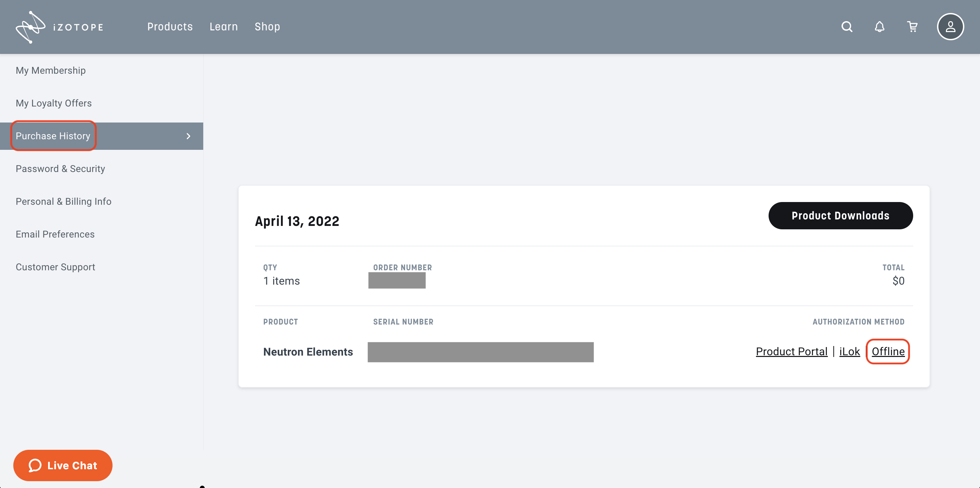Go to My Membership section

[x=50, y=70]
